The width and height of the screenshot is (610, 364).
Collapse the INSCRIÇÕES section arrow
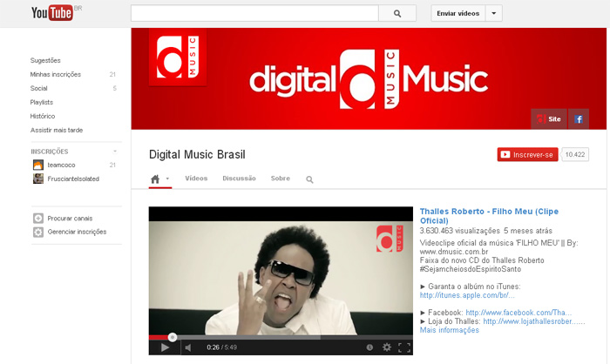115,152
